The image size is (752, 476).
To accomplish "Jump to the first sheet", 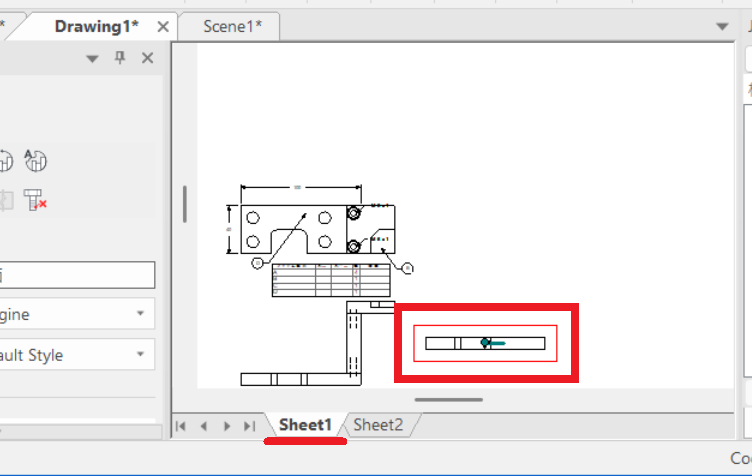I will coord(181,426).
